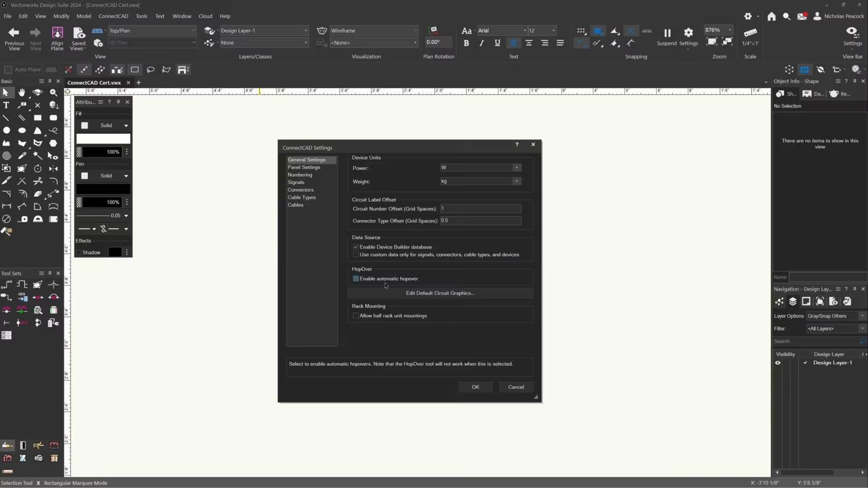The width and height of the screenshot is (868, 488).
Task: Open the fill color swatch
Action: (x=103, y=138)
